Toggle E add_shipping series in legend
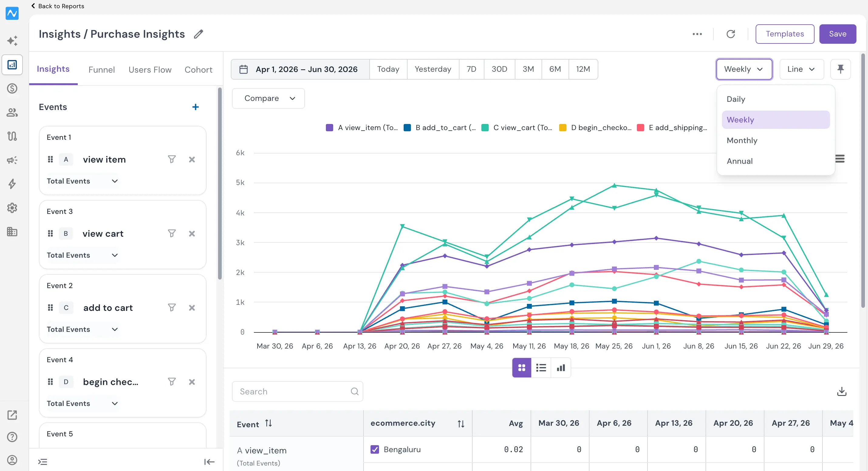The image size is (868, 471). pos(672,128)
